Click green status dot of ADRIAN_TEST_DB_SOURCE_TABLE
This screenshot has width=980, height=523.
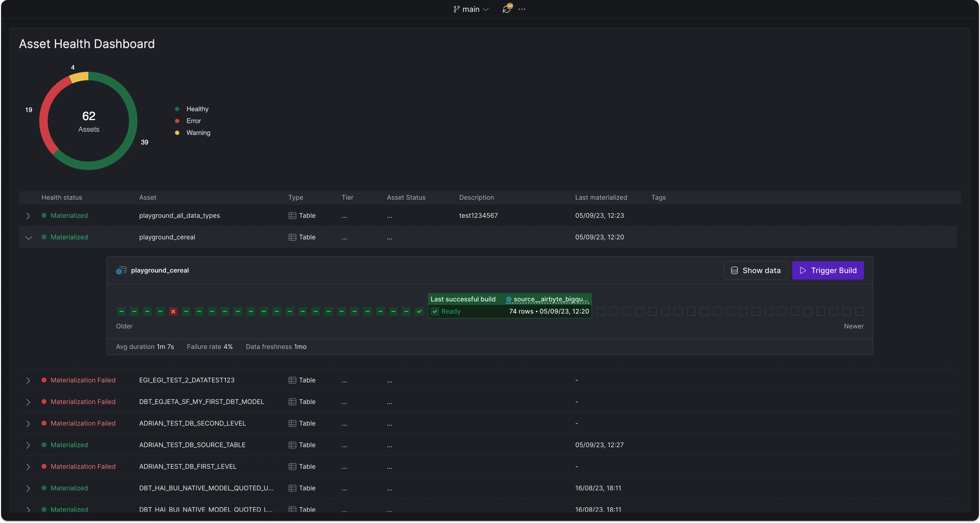pos(44,445)
